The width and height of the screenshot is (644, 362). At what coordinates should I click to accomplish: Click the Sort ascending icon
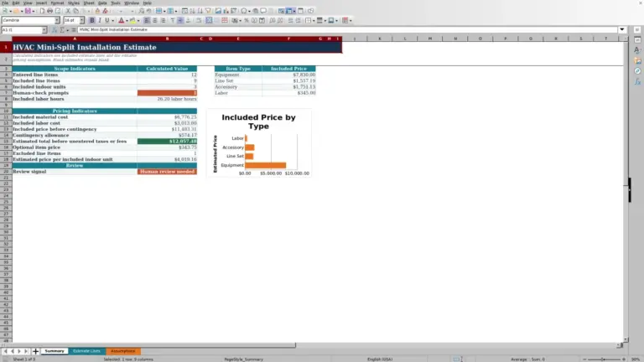pos(192,11)
